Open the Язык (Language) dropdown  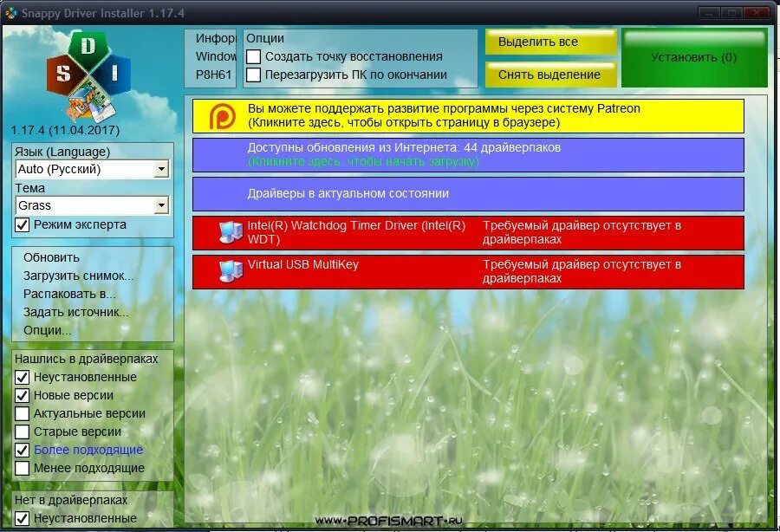(93, 170)
